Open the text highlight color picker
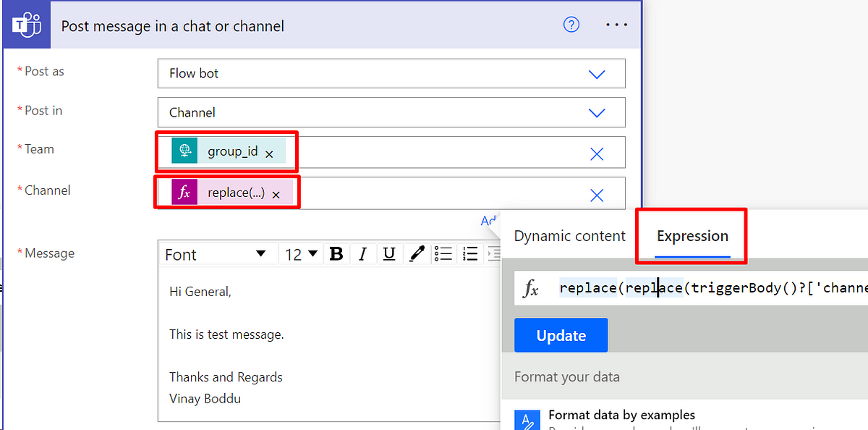Screen dimensions: 868x430 point(417,253)
